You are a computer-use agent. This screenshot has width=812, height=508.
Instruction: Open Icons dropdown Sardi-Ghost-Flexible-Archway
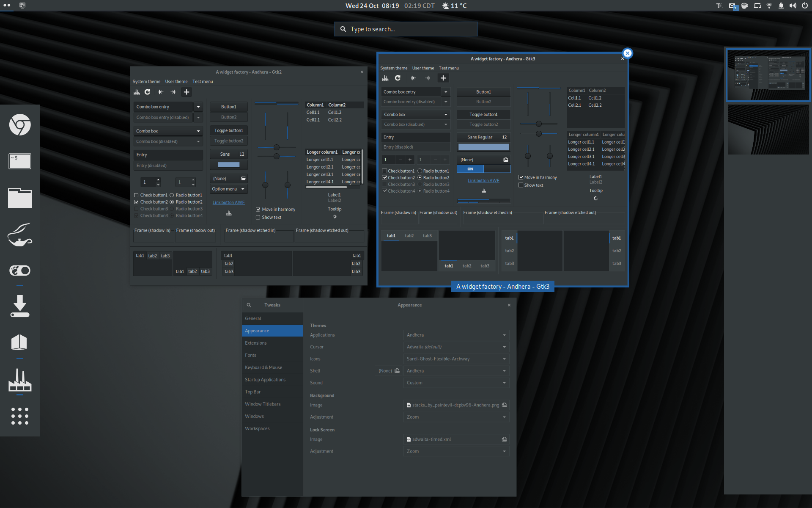tap(456, 359)
